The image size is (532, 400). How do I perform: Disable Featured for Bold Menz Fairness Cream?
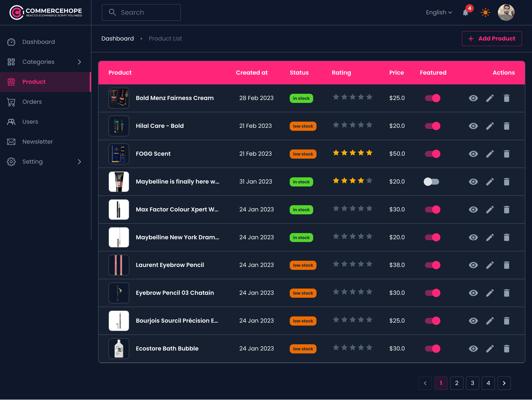pos(432,98)
